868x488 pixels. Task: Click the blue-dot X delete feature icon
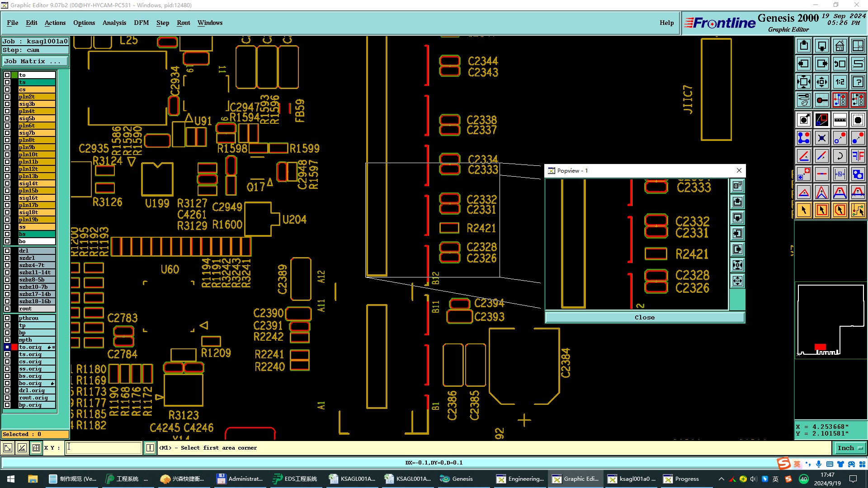(822, 138)
